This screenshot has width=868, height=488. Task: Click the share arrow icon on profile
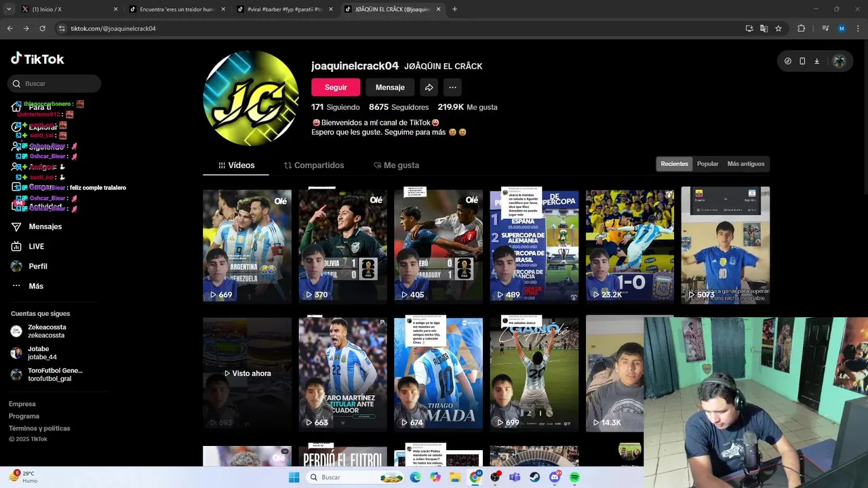429,87
